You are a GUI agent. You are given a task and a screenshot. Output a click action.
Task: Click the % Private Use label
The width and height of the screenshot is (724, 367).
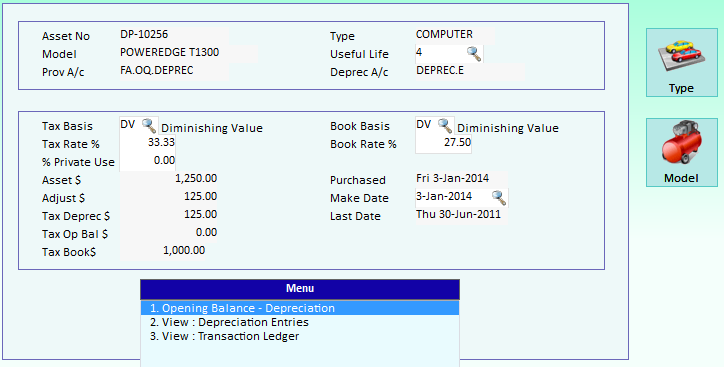(x=78, y=162)
